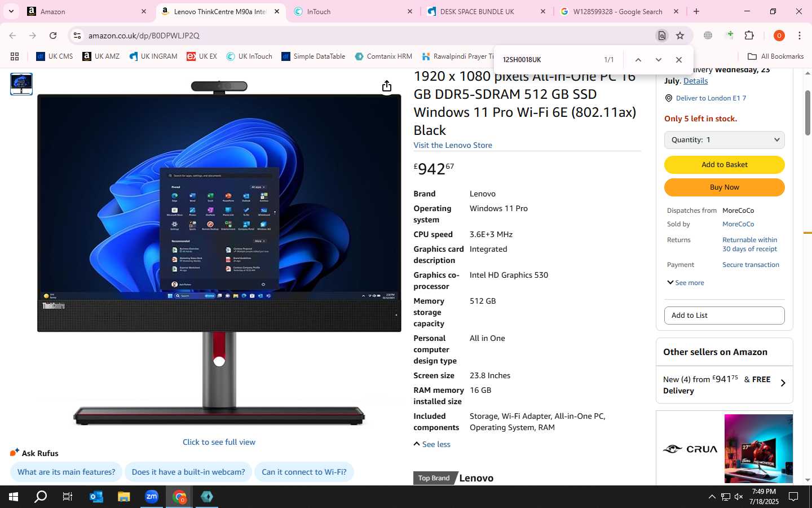The image size is (812, 508).
Task: Open the notification center icon
Action: coord(793,497)
